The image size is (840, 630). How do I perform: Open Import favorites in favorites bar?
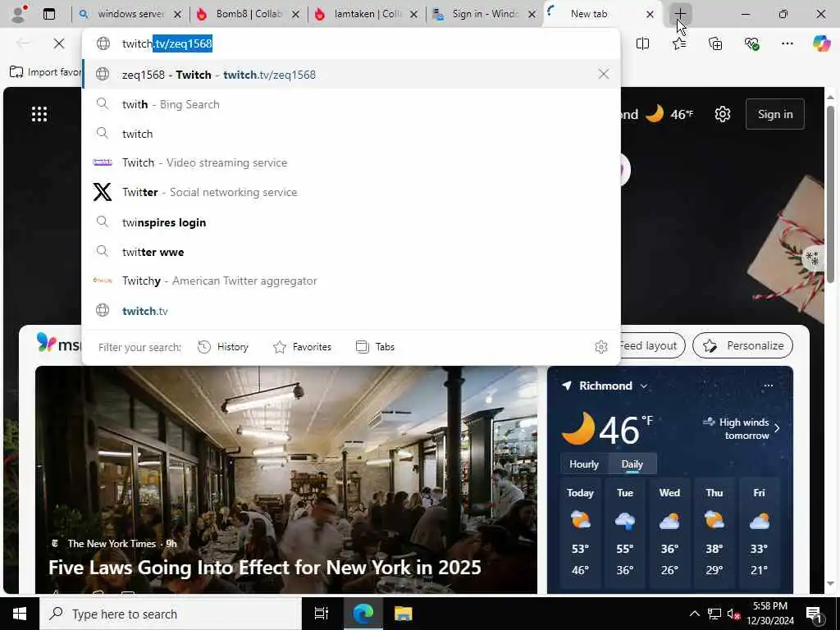(x=45, y=72)
